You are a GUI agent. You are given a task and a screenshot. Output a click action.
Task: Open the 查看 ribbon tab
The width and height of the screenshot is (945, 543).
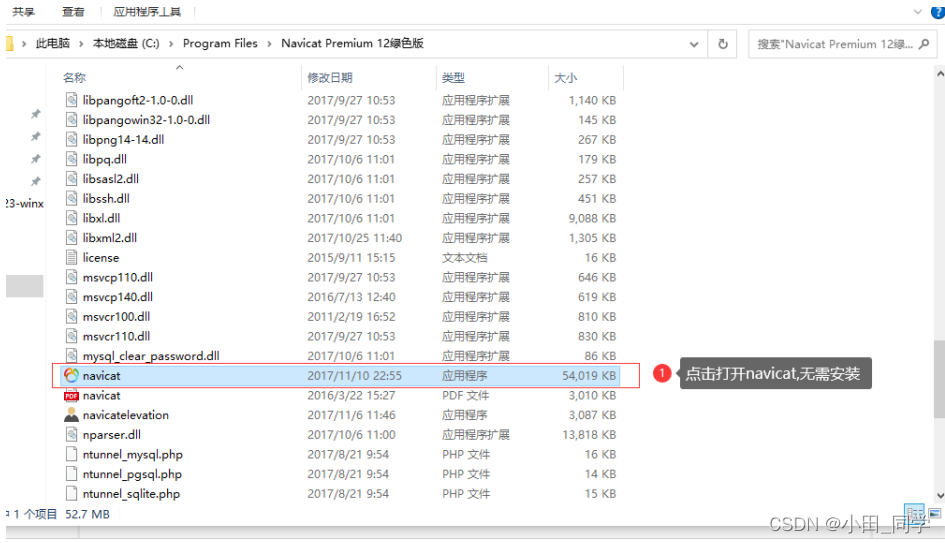[x=73, y=11]
